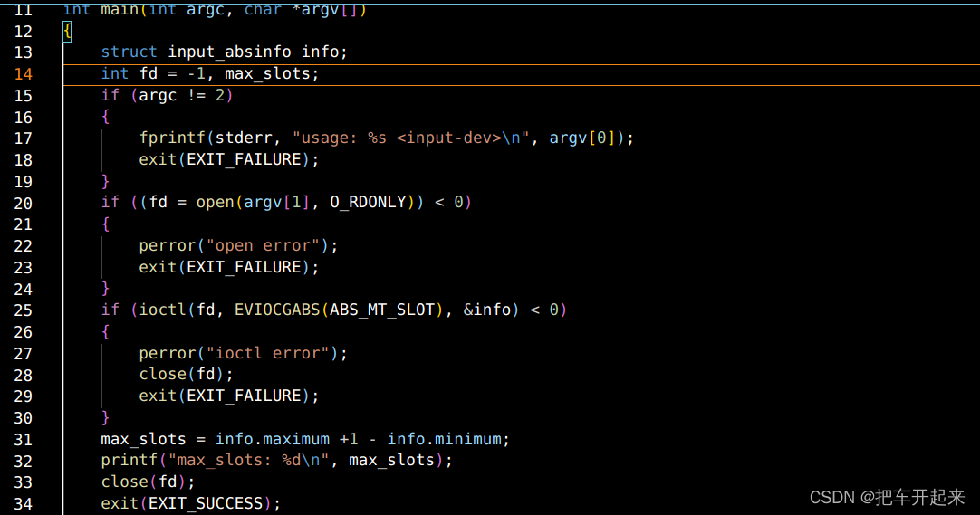This screenshot has width=980, height=515.
Task: Click line number 25 in gutter
Action: coord(24,310)
